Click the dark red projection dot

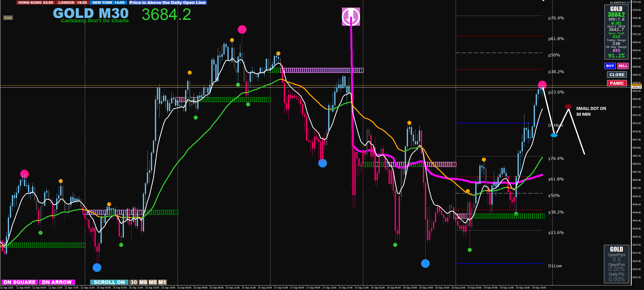coord(568,106)
